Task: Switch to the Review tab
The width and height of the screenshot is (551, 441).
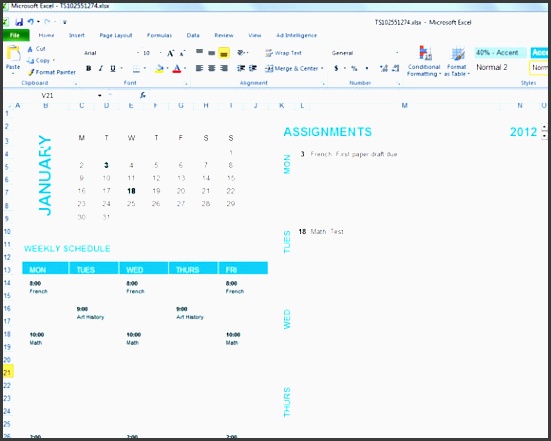Action: 224,35
